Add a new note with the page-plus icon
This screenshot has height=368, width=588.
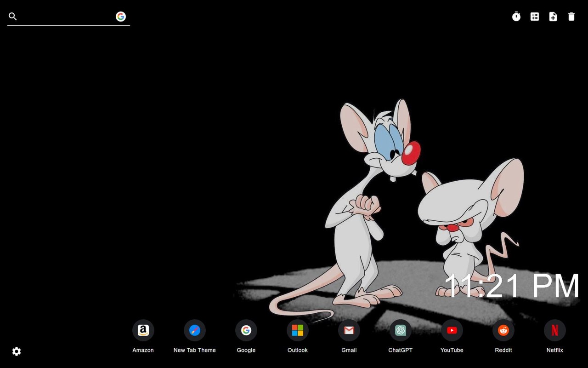pos(553,17)
